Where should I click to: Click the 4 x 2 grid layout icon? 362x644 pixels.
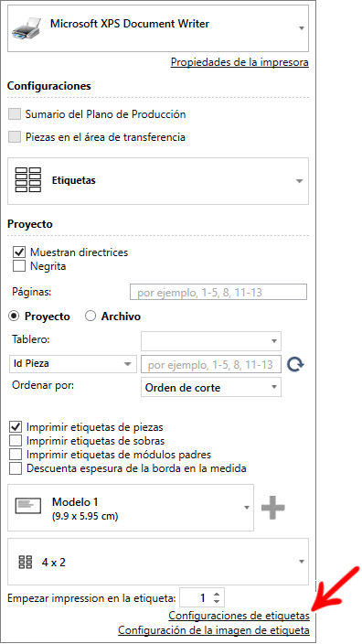click(x=26, y=563)
